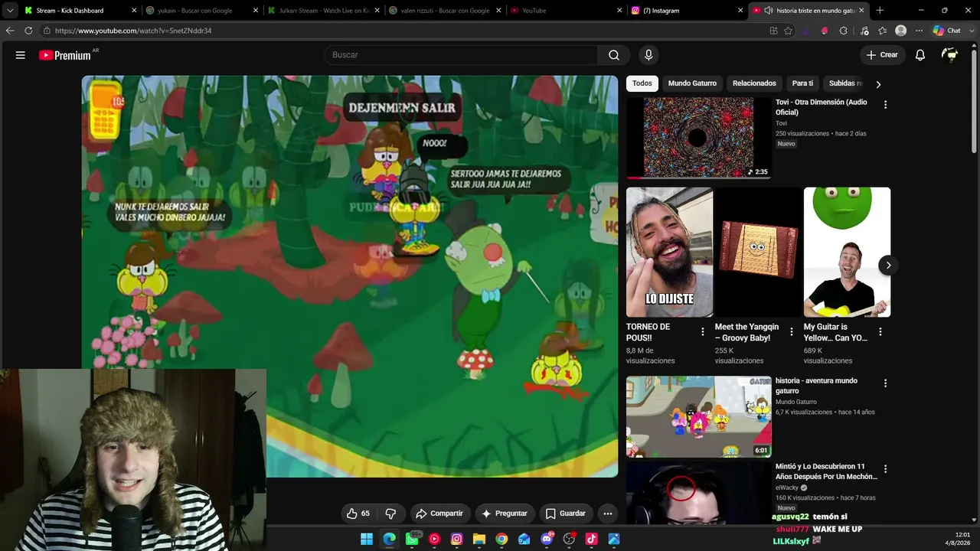Screen dimensions: 980x551
Task: Open options for Mintió y Lo Descubrieron video
Action: click(885, 469)
